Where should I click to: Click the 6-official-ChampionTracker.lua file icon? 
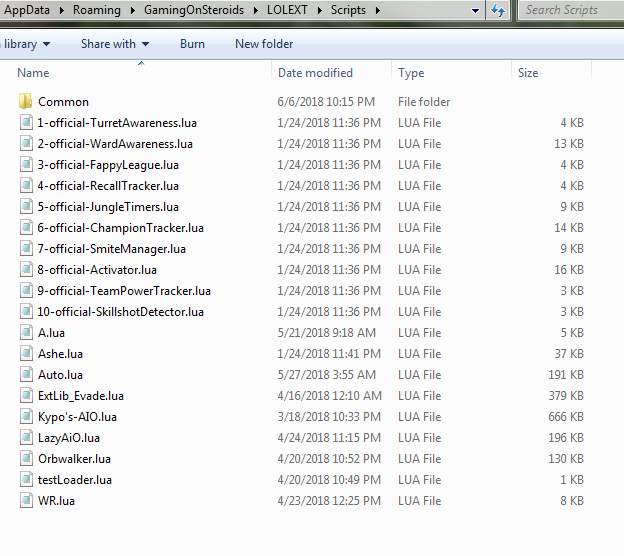pos(26,228)
